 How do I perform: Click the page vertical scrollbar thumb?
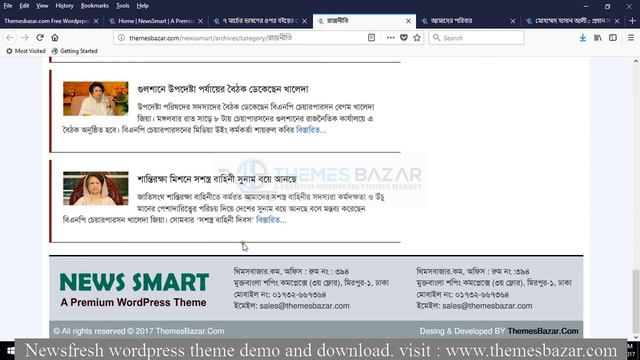point(636,301)
